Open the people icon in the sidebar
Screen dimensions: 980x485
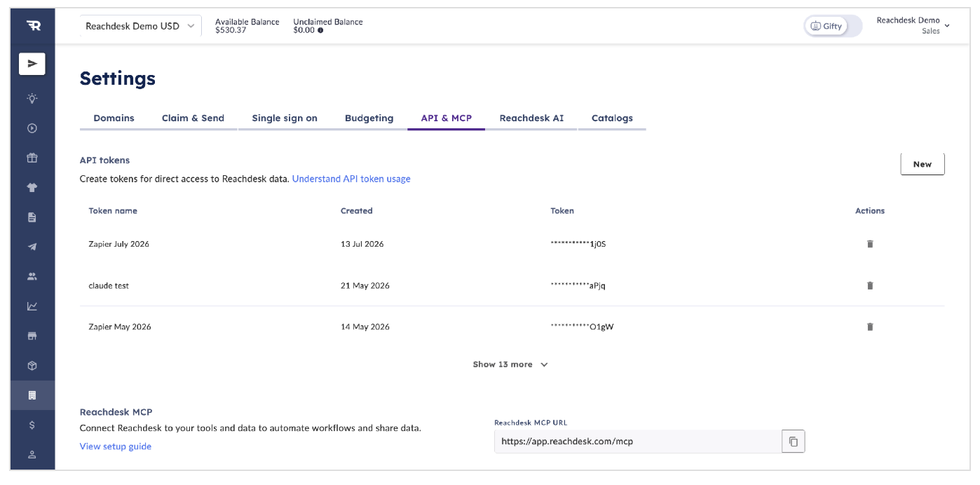click(x=32, y=276)
